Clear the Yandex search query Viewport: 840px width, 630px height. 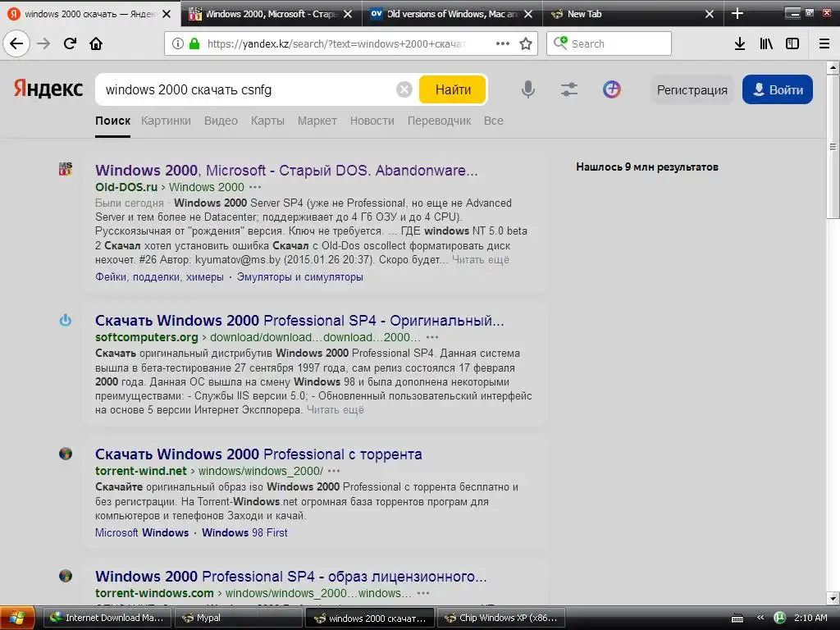click(404, 89)
